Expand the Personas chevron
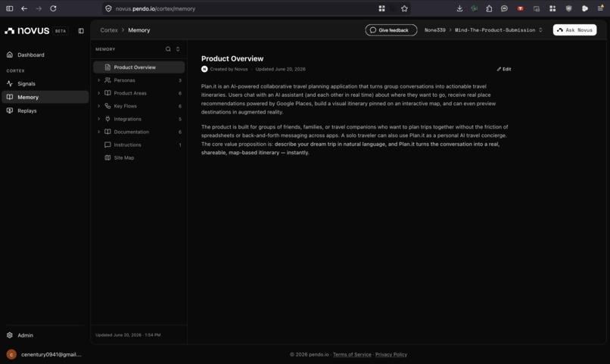Image resolution: width=610 pixels, height=364 pixels. (98, 80)
